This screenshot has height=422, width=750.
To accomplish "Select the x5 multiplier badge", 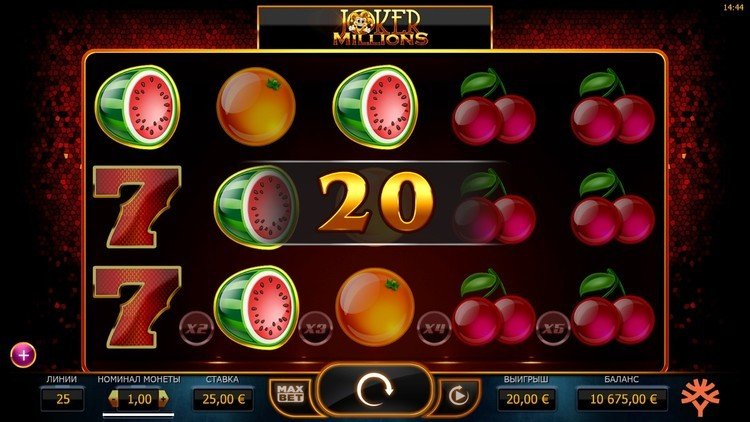I will 553,328.
